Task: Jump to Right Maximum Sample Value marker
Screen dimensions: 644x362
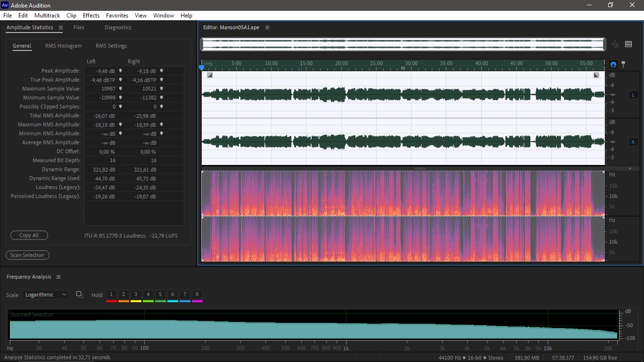Action: tap(161, 89)
